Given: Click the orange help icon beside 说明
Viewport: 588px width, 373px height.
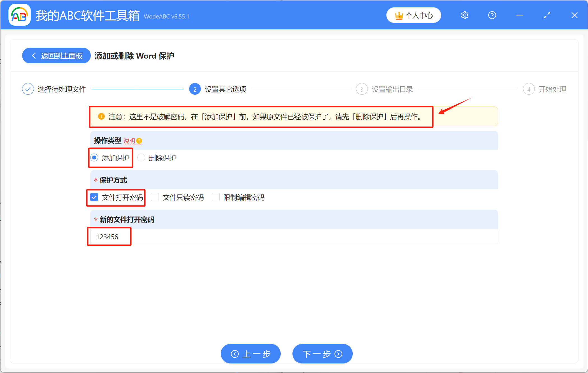Looking at the screenshot, I should click(139, 141).
